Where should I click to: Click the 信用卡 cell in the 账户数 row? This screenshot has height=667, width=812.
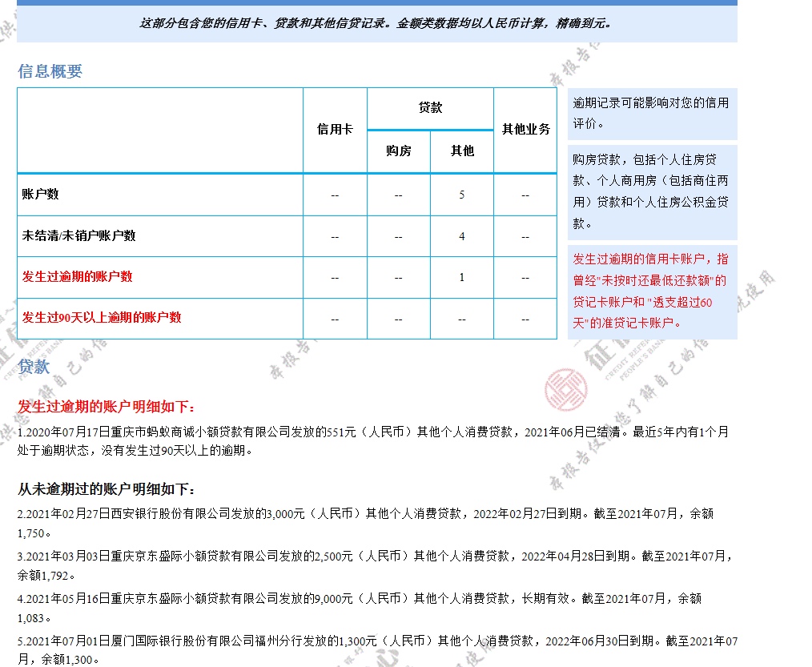click(x=335, y=195)
